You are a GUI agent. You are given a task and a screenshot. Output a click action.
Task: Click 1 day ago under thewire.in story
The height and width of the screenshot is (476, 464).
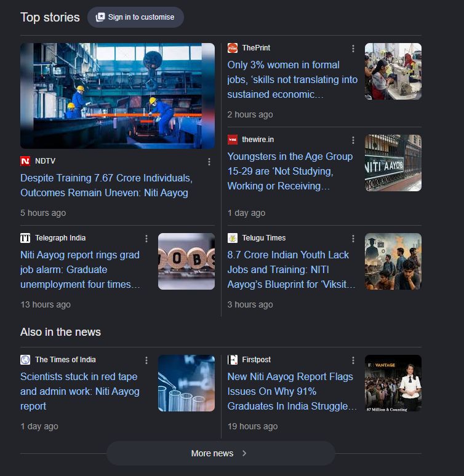[246, 213]
